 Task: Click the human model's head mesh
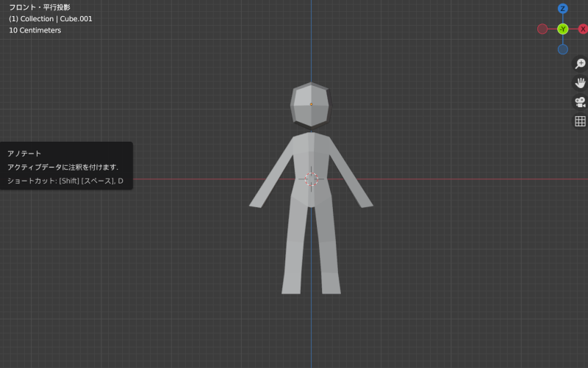tap(311, 106)
